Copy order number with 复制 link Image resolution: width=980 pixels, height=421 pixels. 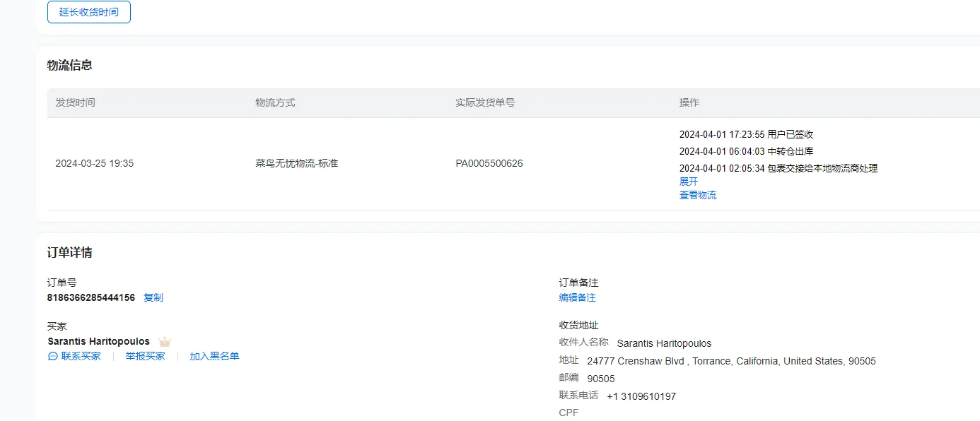point(153,297)
